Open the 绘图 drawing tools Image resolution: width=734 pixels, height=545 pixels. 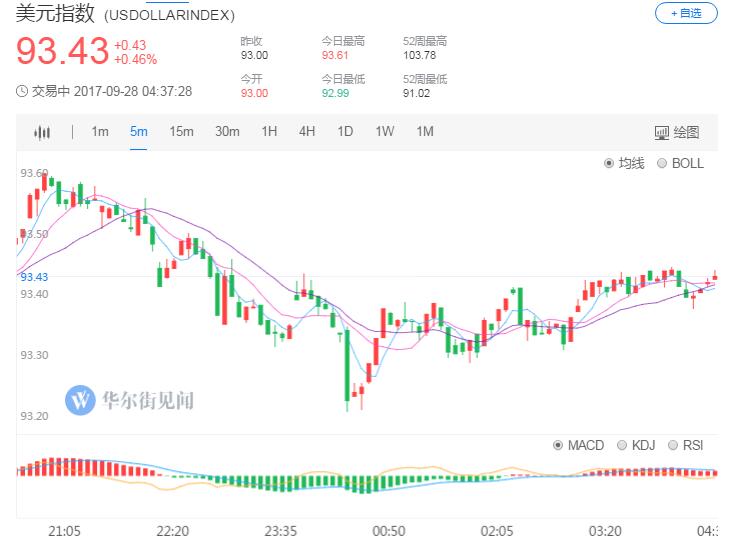(x=676, y=133)
